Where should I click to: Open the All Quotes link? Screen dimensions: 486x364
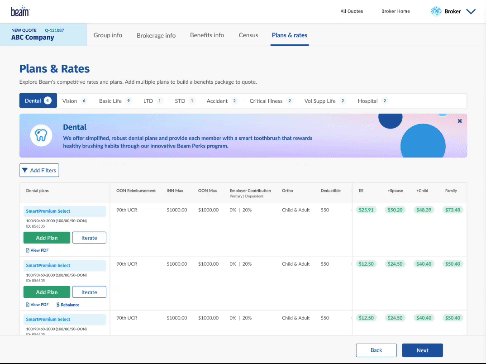click(352, 11)
